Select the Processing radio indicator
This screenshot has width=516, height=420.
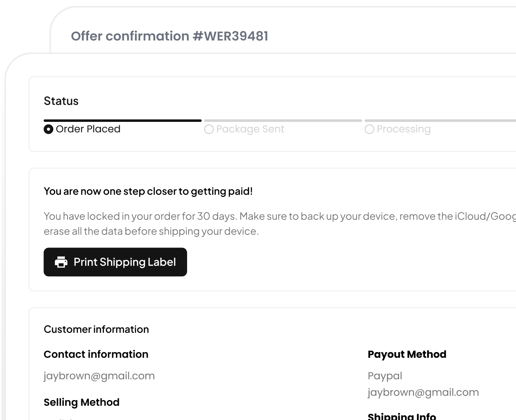coord(369,129)
